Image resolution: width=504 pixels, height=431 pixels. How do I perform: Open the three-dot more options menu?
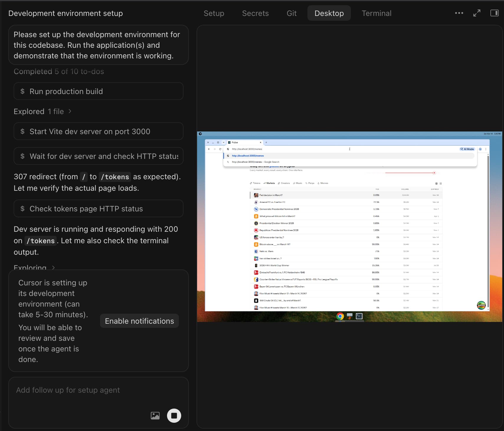click(459, 13)
